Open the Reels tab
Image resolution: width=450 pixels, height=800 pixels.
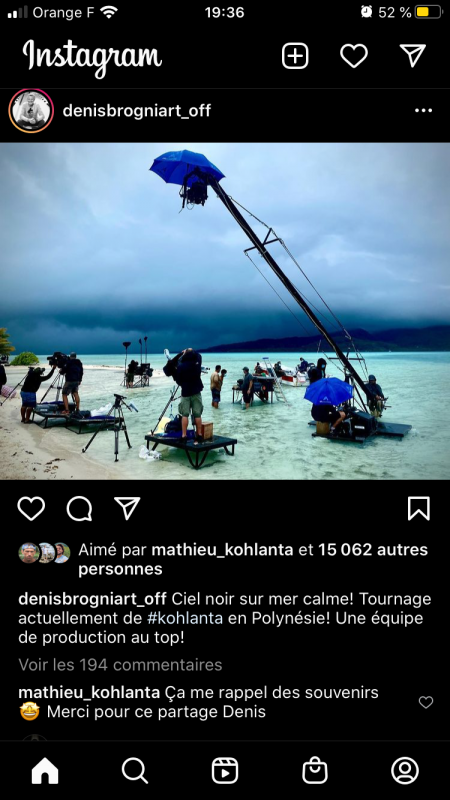225,770
